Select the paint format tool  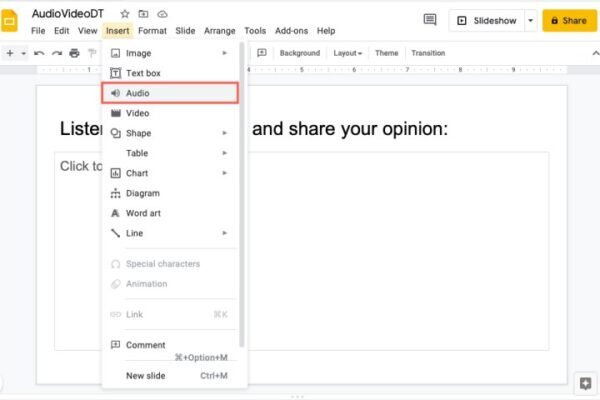coord(92,53)
